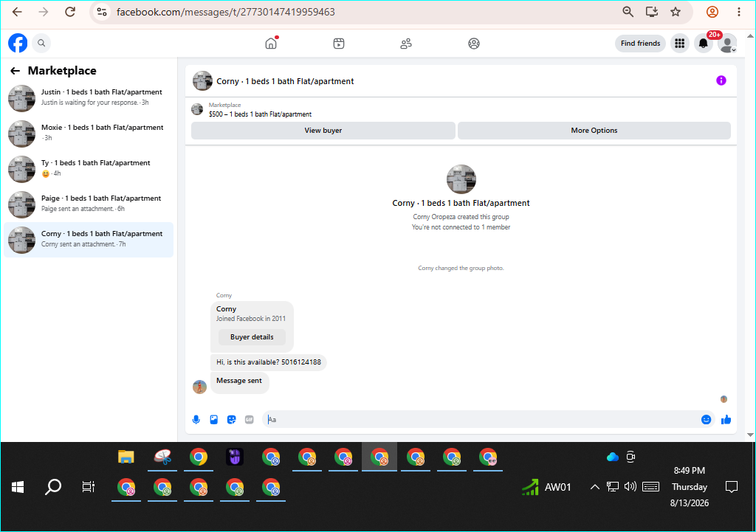Open the Reels video icon
Viewport: 756px width, 532px height.
[x=339, y=44]
